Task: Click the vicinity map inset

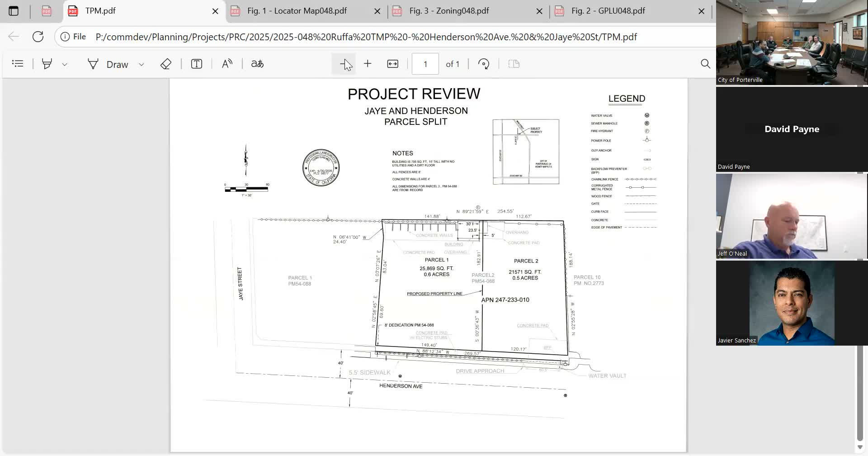Action: click(526, 152)
